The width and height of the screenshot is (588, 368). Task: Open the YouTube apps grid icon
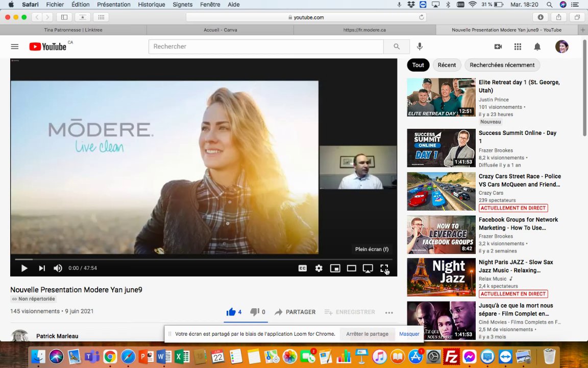point(518,47)
